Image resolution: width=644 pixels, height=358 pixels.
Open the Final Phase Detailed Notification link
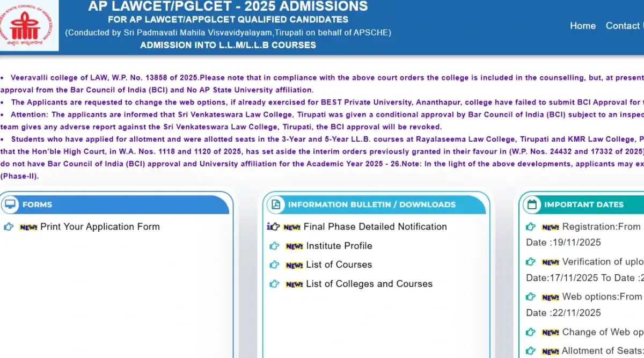coord(375,227)
